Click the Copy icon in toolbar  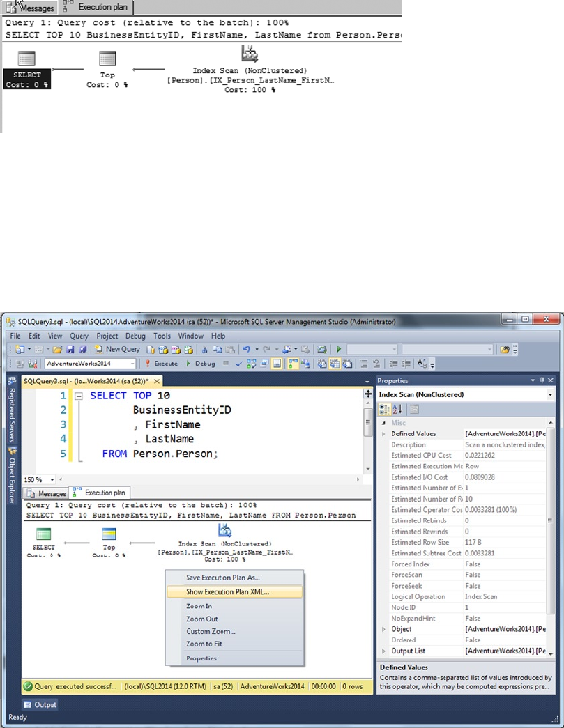click(218, 349)
